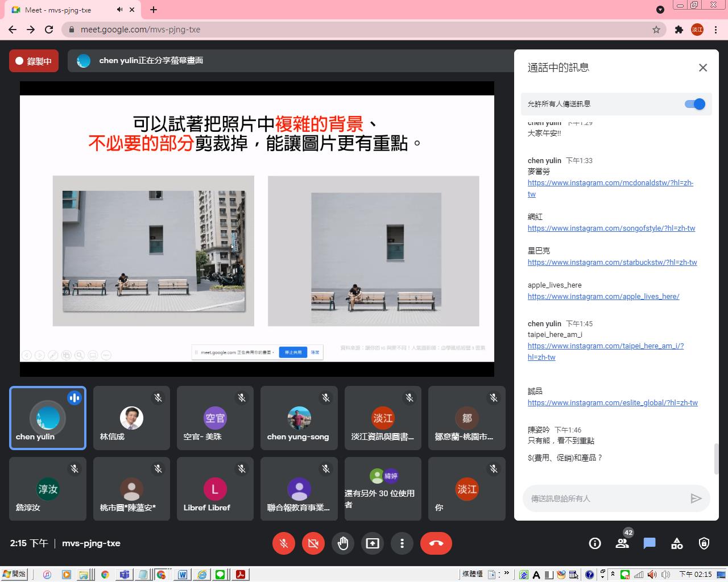Click the 錄製中 recording indicator
The height and width of the screenshot is (582, 728).
click(x=34, y=61)
